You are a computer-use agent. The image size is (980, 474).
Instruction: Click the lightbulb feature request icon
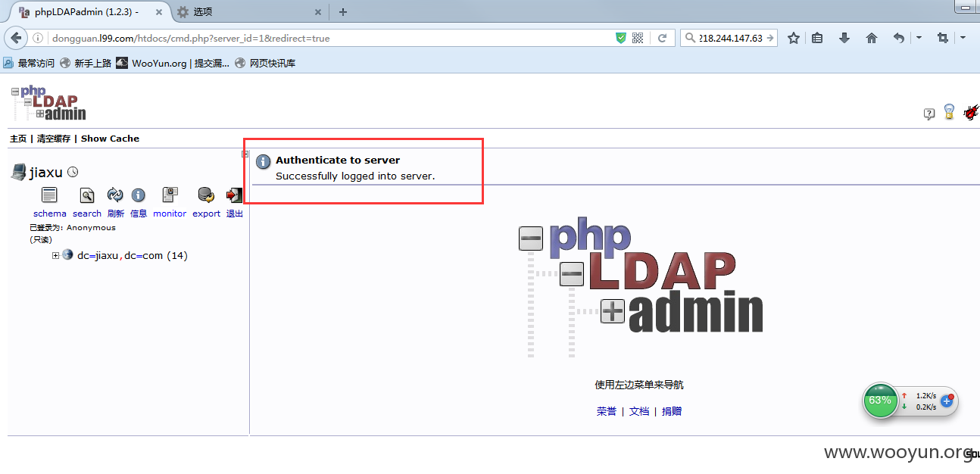pos(949,112)
